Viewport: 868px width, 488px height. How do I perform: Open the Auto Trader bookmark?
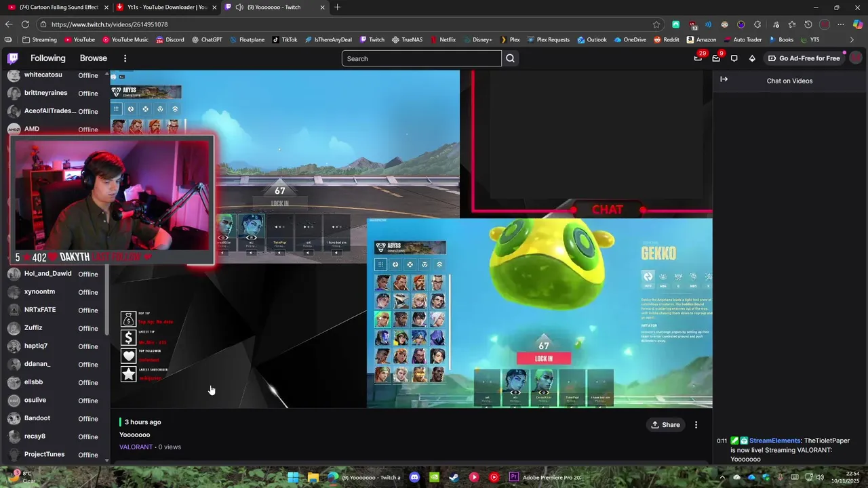[743, 40]
